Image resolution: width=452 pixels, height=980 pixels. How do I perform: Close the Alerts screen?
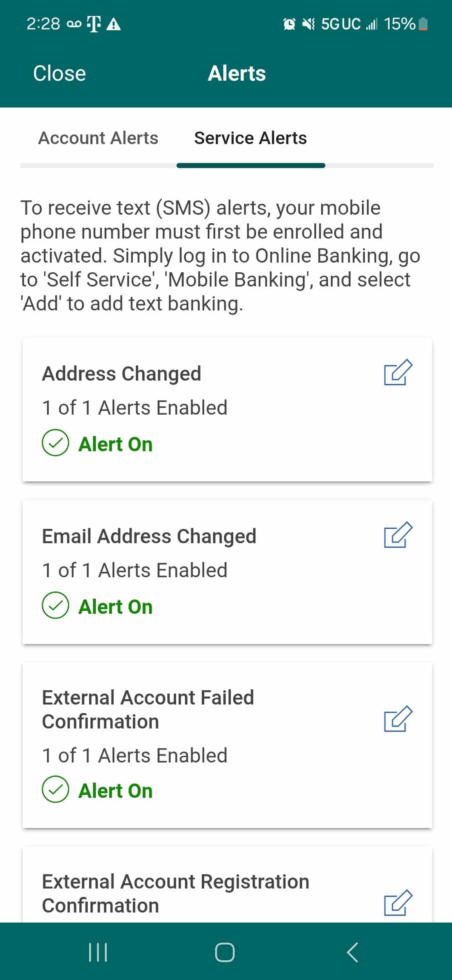[60, 73]
